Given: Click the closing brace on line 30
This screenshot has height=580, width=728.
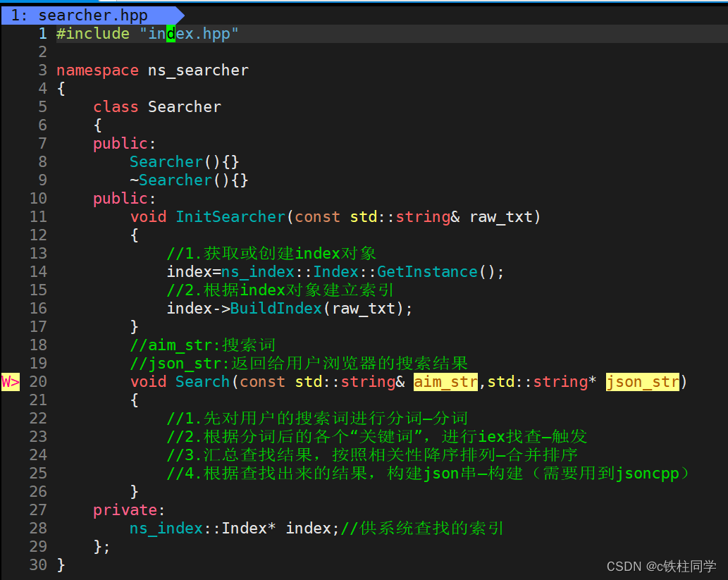Looking at the screenshot, I should (x=61, y=565).
